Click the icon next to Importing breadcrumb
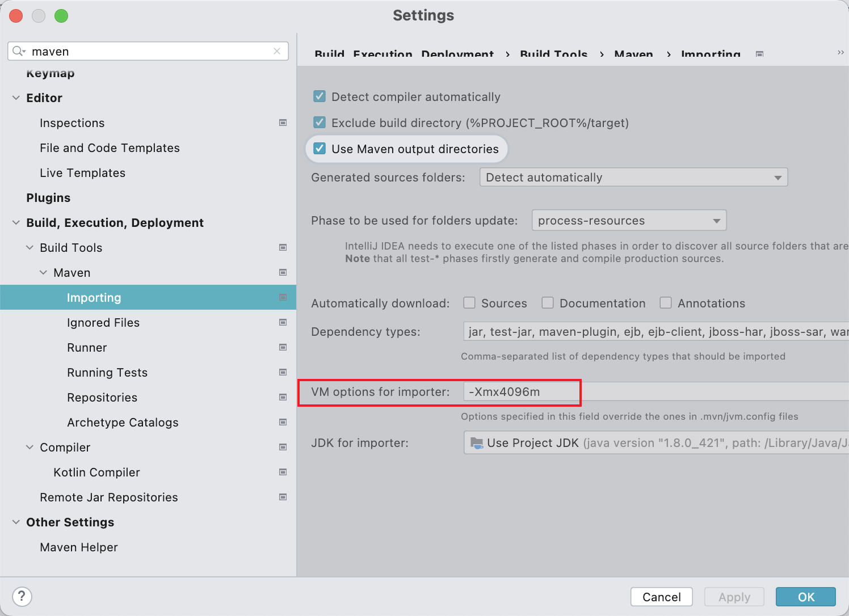This screenshot has width=849, height=616. (x=759, y=54)
